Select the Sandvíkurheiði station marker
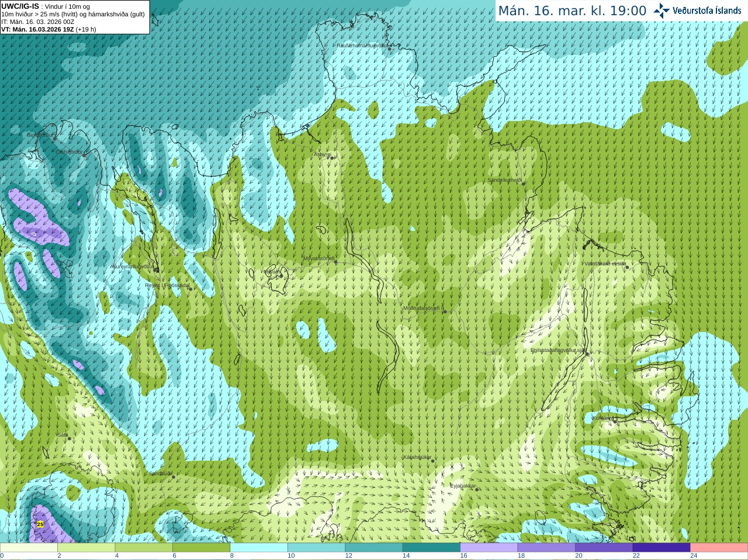The height and width of the screenshot is (560, 748). 524,184
